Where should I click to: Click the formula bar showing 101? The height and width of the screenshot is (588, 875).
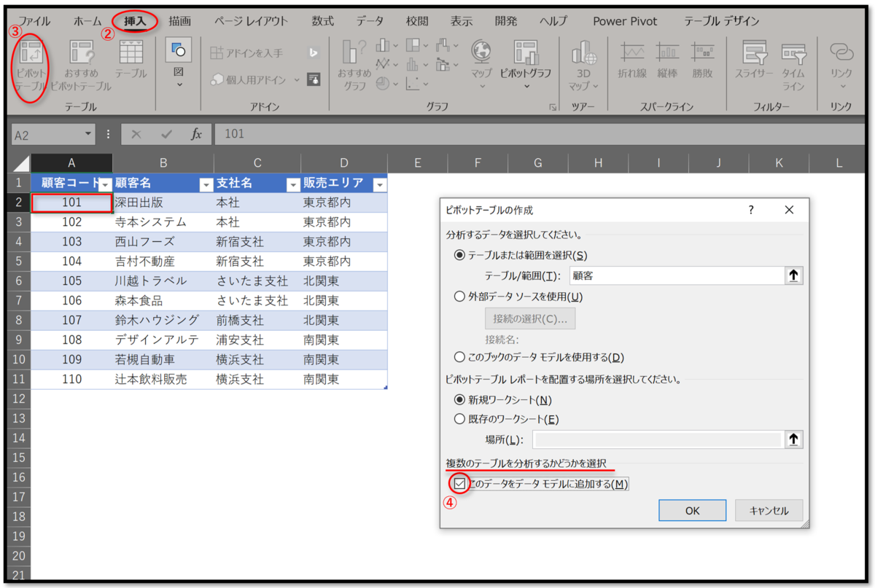pyautogui.click(x=540, y=134)
